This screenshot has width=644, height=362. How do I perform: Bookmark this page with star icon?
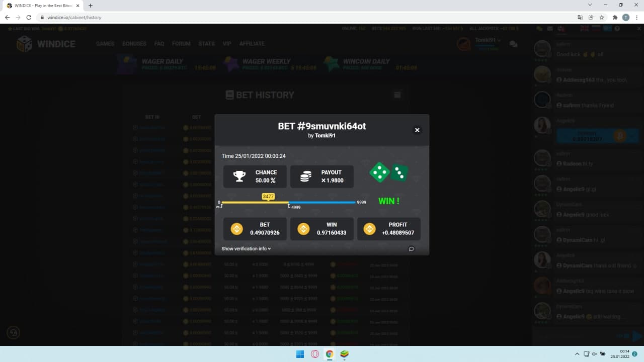[x=602, y=17]
